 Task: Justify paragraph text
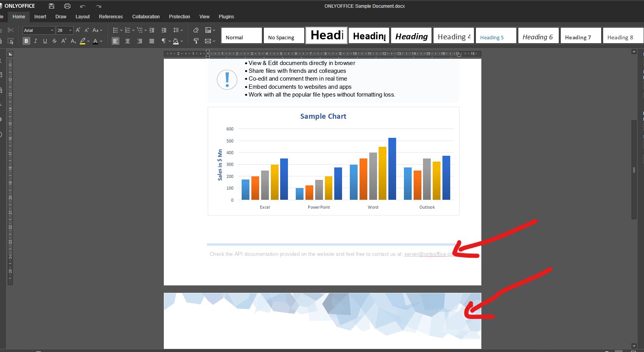[x=152, y=41]
